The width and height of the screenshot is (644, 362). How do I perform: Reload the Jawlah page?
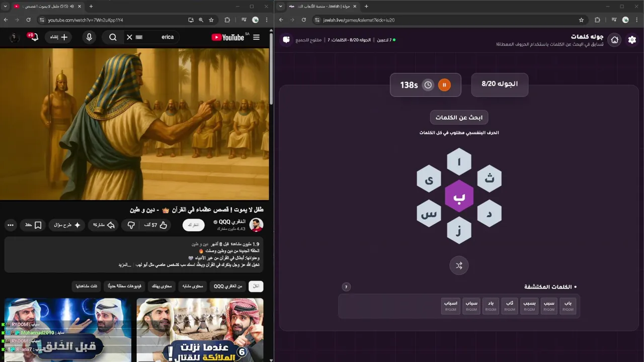click(x=304, y=20)
